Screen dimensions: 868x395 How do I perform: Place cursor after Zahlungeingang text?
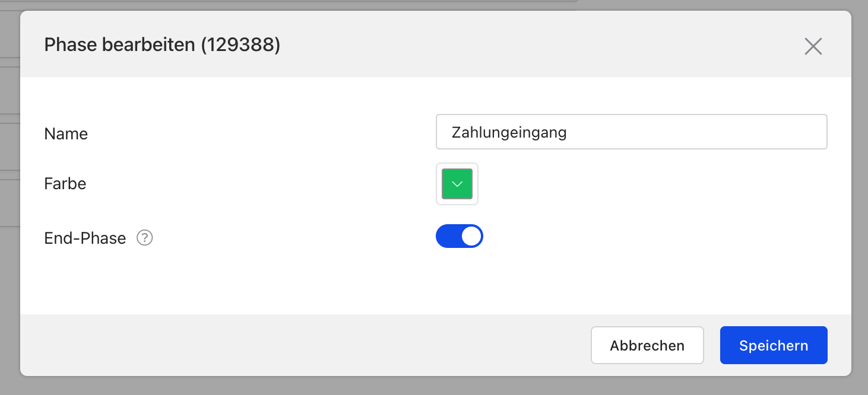[x=568, y=132]
